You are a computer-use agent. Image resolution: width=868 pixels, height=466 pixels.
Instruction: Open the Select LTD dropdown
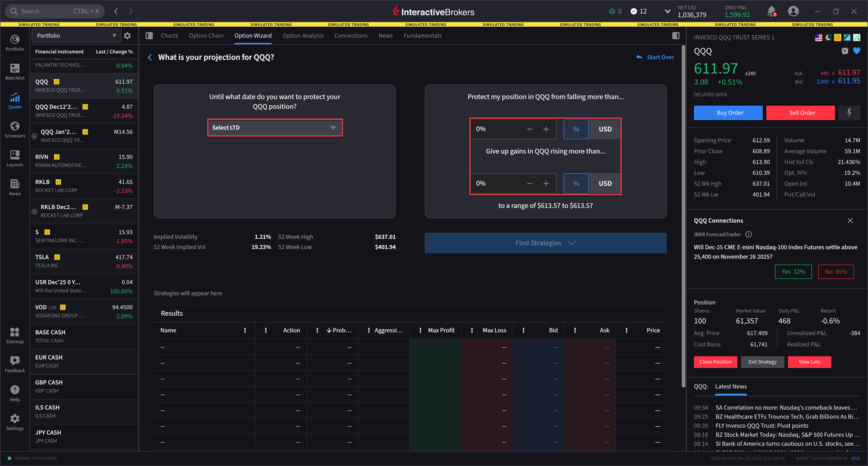point(275,127)
